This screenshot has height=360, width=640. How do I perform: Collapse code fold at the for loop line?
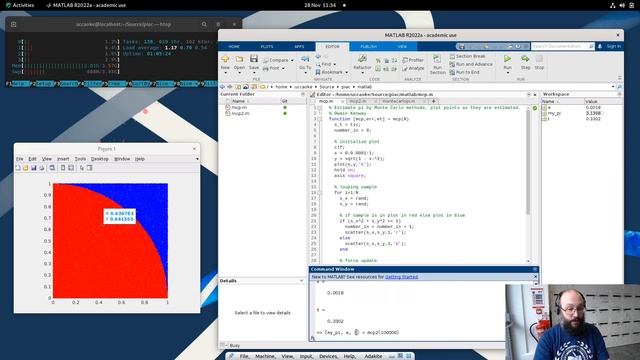pyautogui.click(x=320, y=192)
